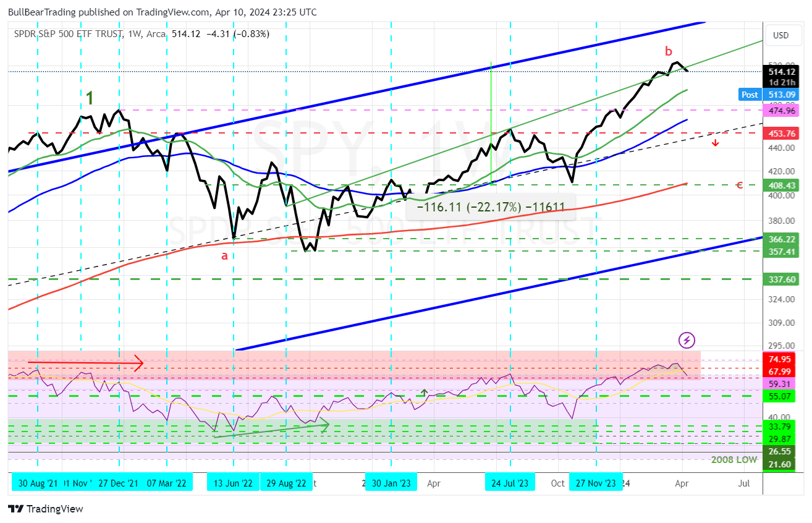Select the 408.43 green price level label
The width and height of the screenshot is (812, 523).
782,185
